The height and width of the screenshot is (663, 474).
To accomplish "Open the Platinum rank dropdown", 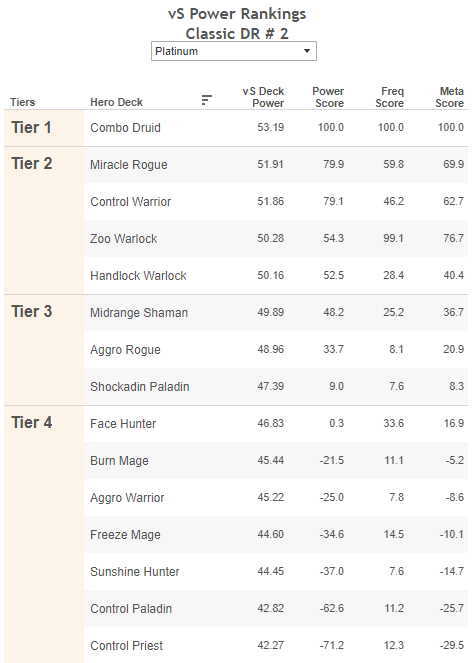I will (x=234, y=51).
